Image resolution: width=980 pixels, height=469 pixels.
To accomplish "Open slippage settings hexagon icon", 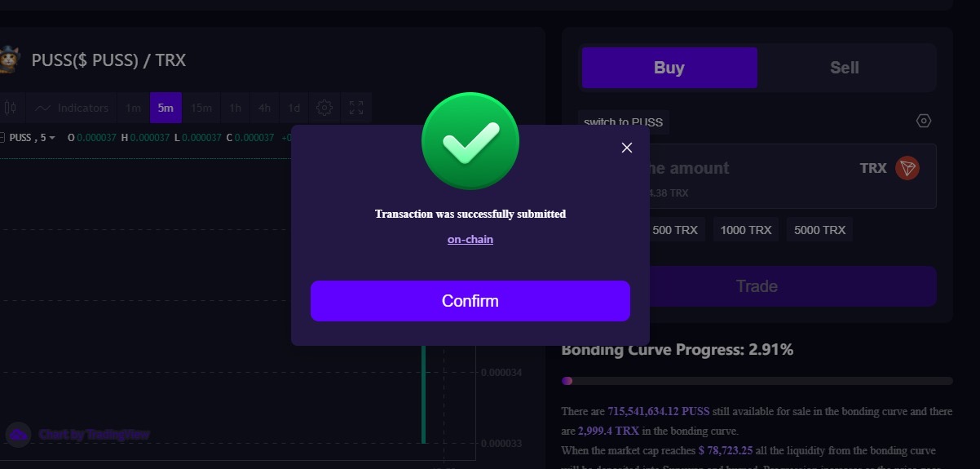I will click(x=924, y=121).
